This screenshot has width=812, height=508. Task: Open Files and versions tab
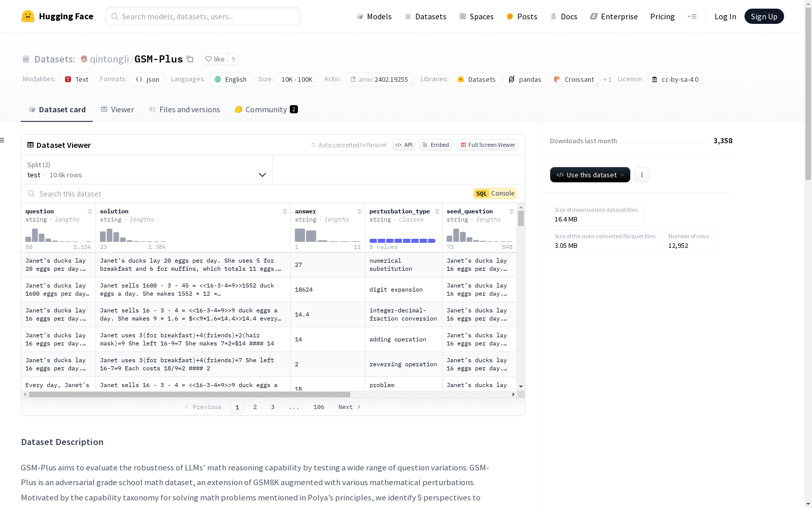(184, 109)
